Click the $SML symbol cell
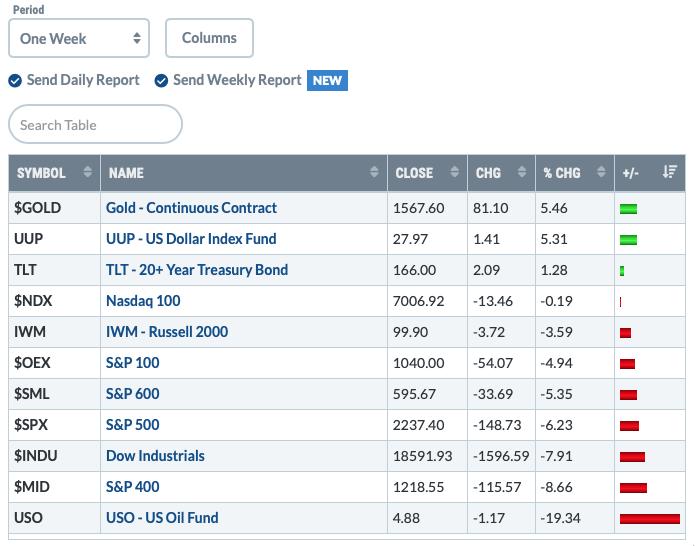Viewport: 695px width, 546px height. [x=55, y=394]
